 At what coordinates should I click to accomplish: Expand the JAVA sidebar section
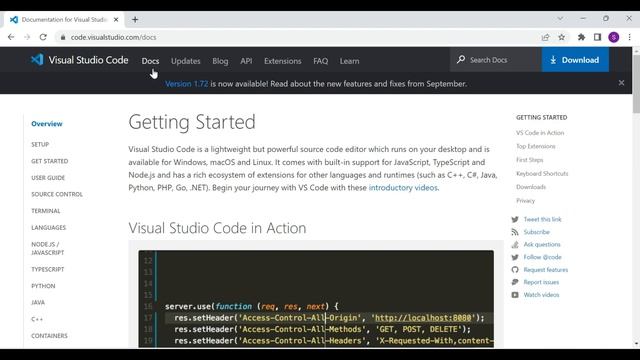(38, 302)
